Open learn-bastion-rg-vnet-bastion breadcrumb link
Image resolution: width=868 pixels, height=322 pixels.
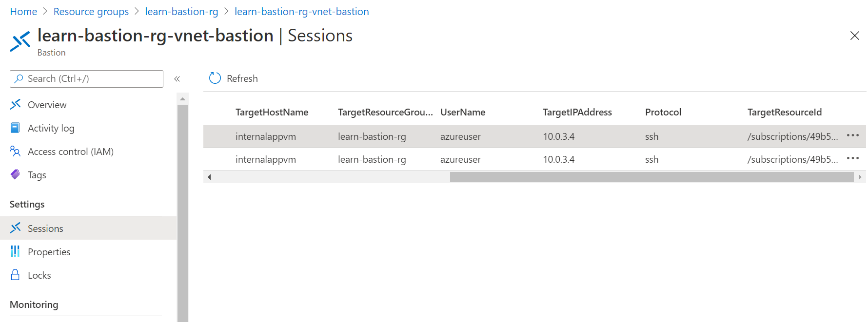(x=302, y=12)
